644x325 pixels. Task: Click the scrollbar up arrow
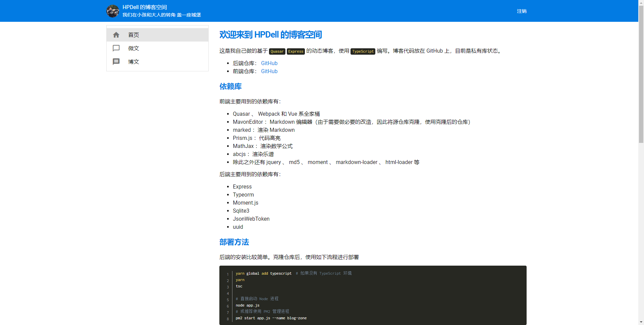(x=641, y=3)
